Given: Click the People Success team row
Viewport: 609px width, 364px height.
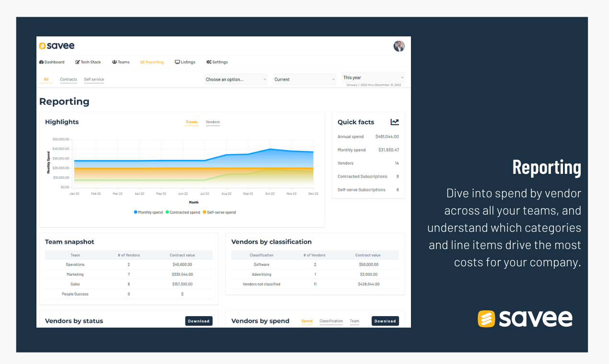Looking at the screenshot, I should (129, 294).
